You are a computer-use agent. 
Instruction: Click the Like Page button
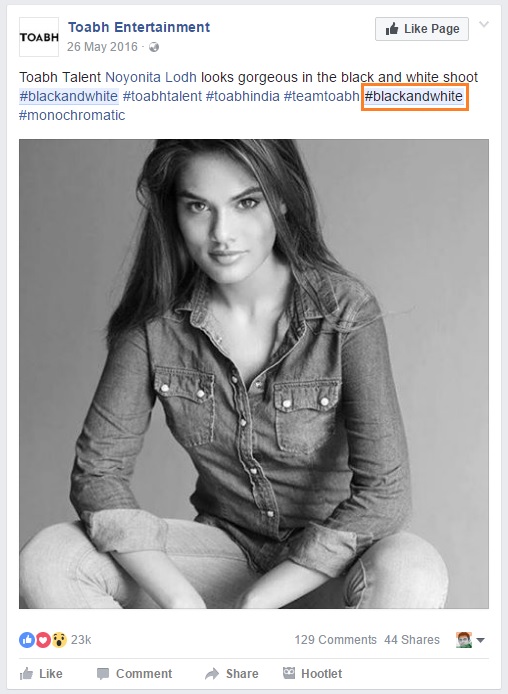[x=422, y=29]
